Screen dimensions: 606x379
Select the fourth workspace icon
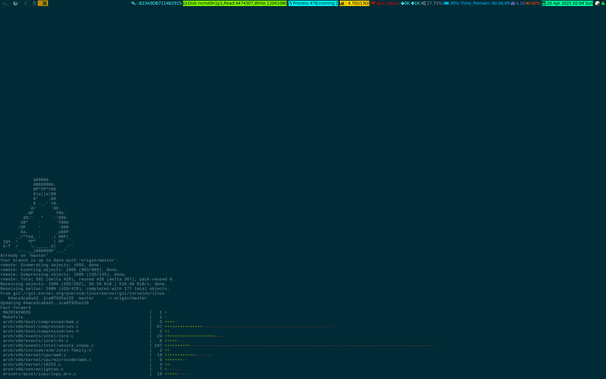point(34,3)
